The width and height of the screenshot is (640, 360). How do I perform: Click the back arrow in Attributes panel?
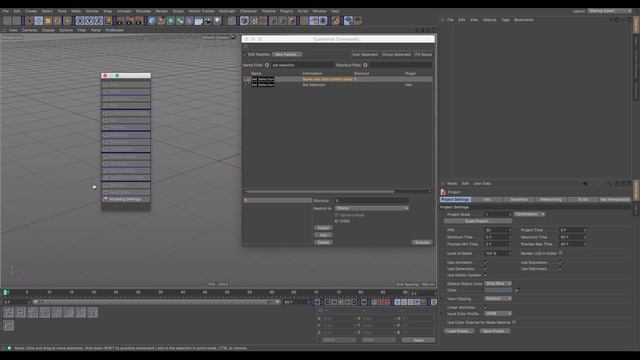coord(585,184)
